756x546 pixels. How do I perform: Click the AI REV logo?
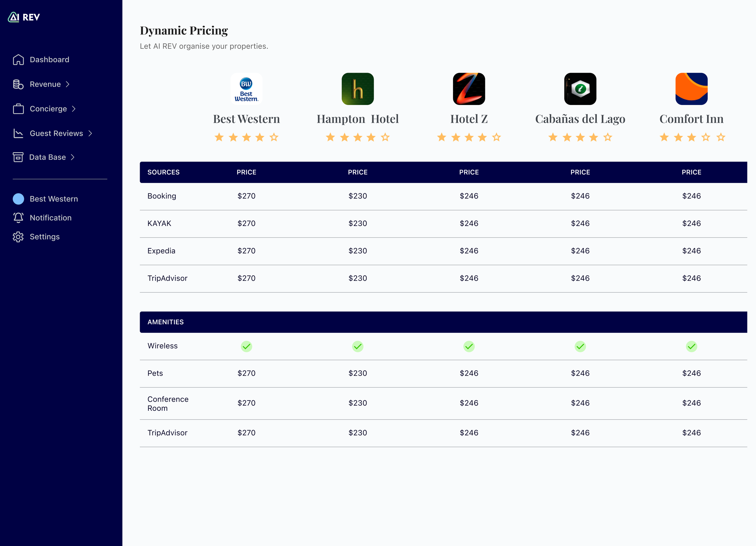click(24, 17)
